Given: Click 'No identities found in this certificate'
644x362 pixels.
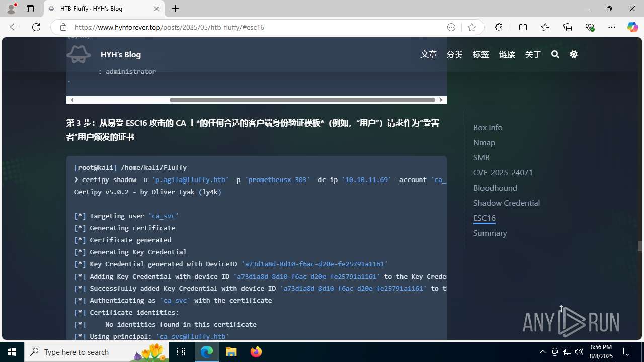Looking at the screenshot, I should tap(181, 324).
